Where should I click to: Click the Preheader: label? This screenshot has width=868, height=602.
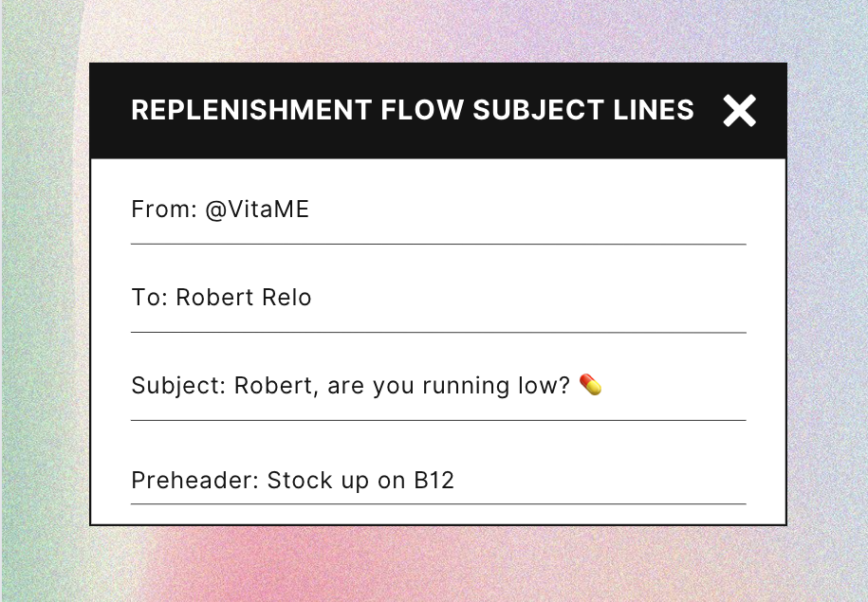(x=195, y=481)
